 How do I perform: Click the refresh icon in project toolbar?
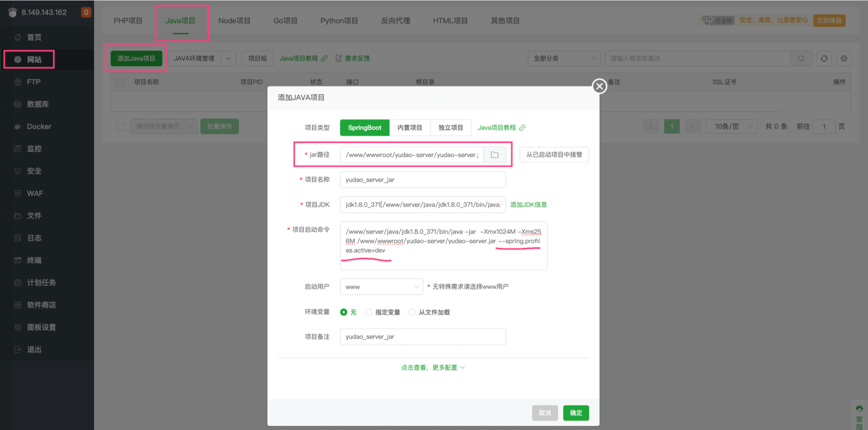click(x=824, y=59)
